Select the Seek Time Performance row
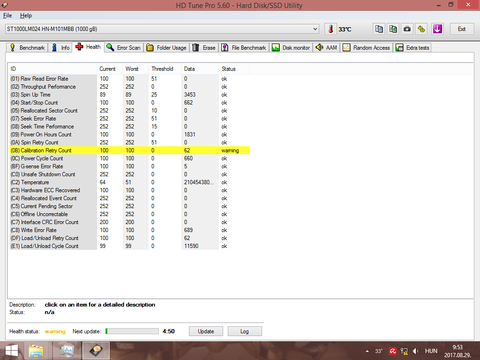This screenshot has height=360, width=480. 129,127
